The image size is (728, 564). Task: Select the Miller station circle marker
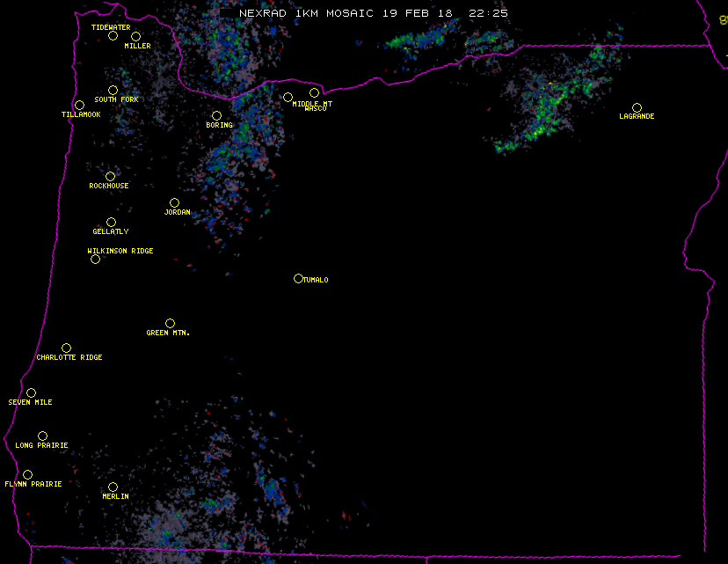(x=135, y=37)
